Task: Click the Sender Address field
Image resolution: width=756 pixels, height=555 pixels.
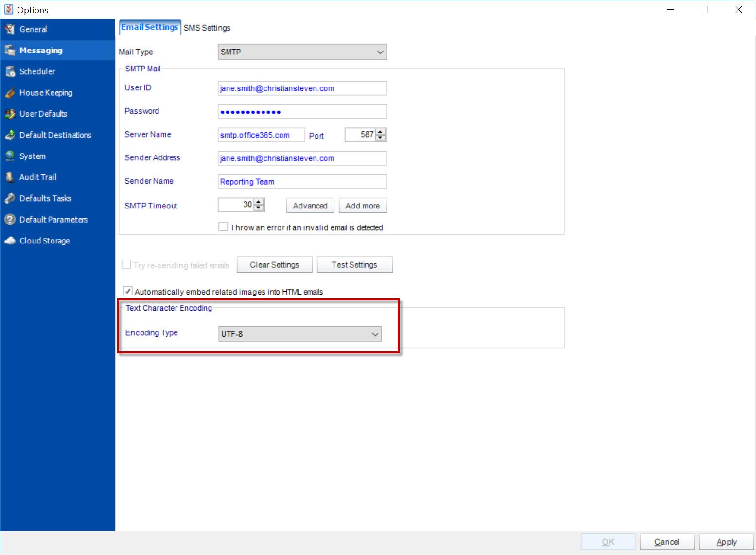Action: point(302,158)
